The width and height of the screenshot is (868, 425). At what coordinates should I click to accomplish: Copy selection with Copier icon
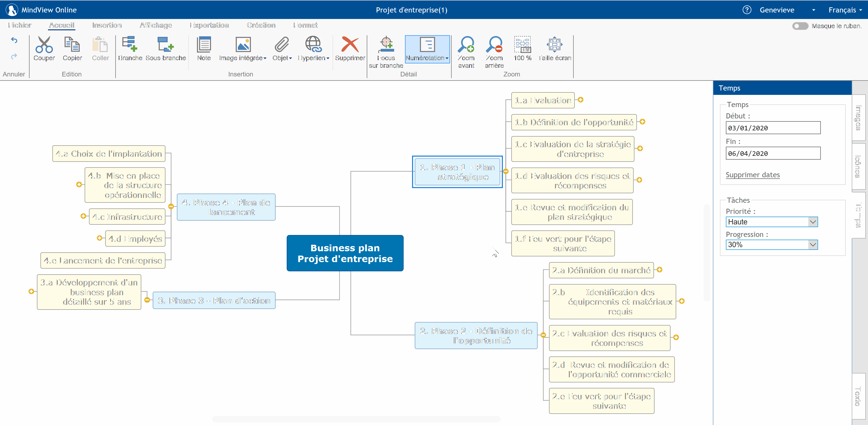72,49
